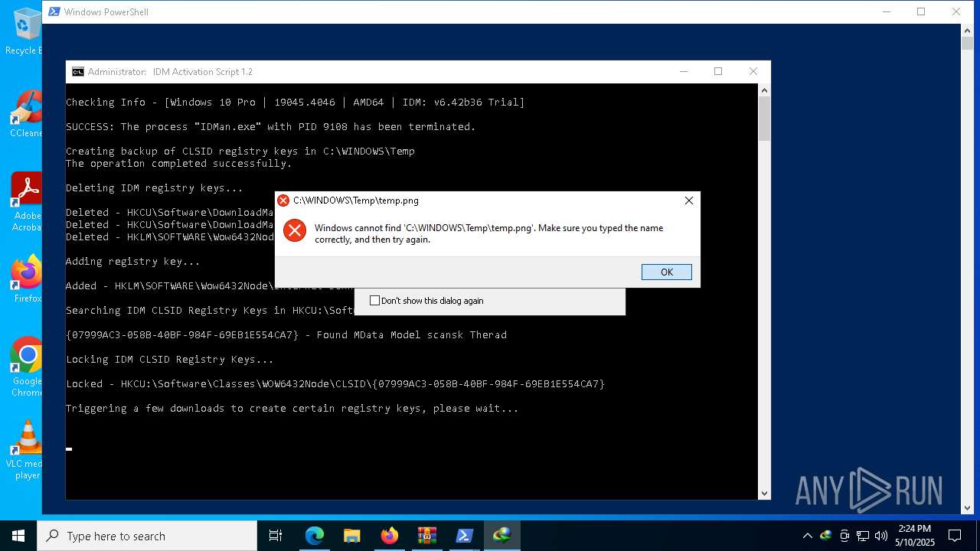
Task: Open Google Chrome desktop shortcut
Action: click(26, 367)
